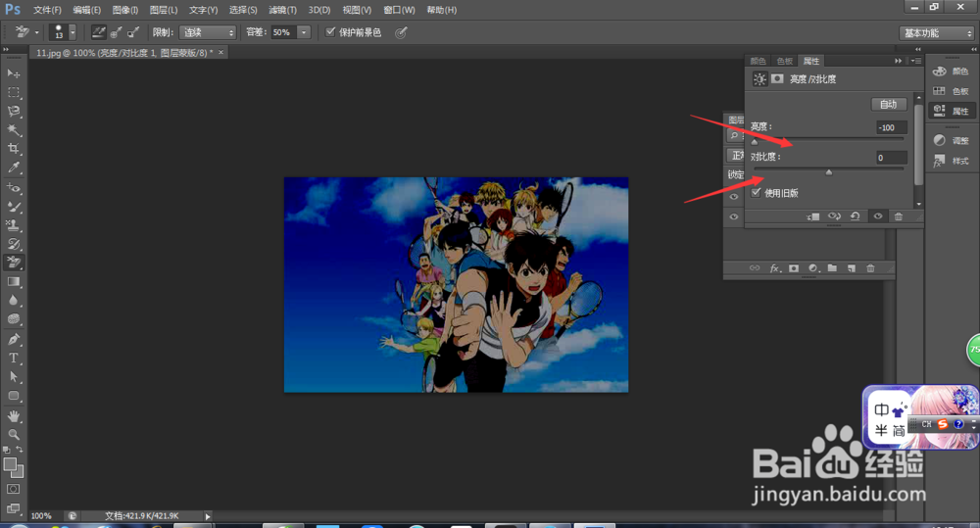Select the History Brush tool
This screenshot has height=528, width=980.
click(x=13, y=244)
